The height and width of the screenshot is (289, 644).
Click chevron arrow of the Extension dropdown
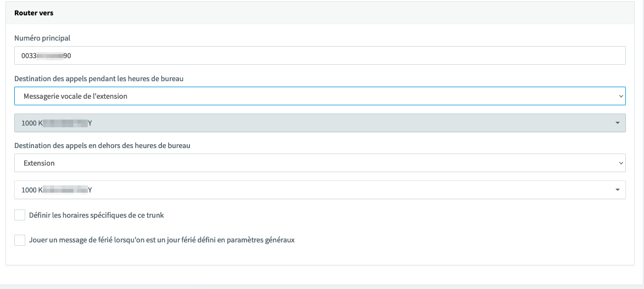[620, 163]
